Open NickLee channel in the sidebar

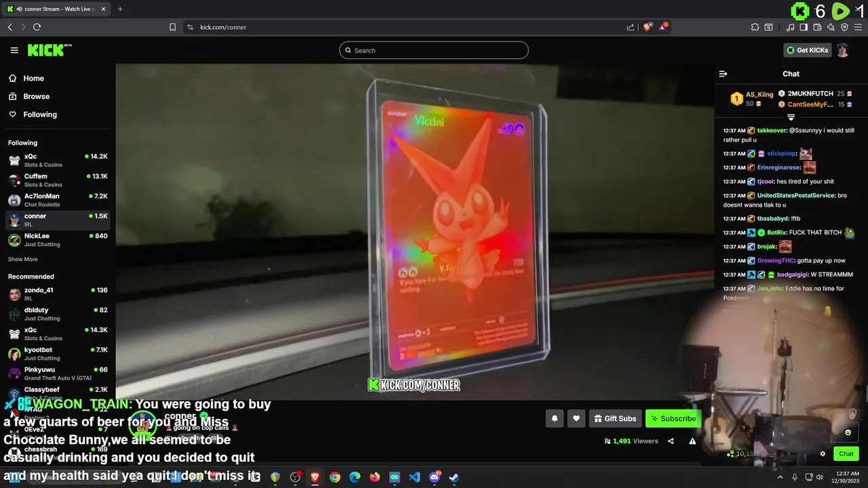[58, 239]
